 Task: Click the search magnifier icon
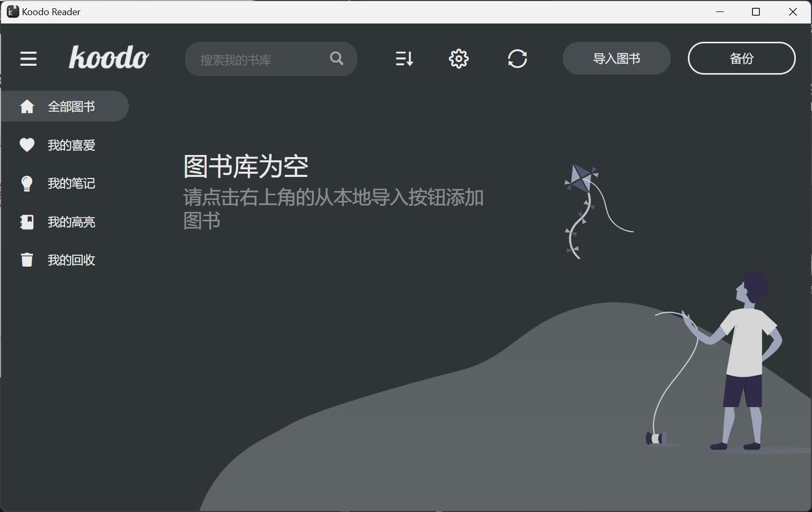pos(337,58)
